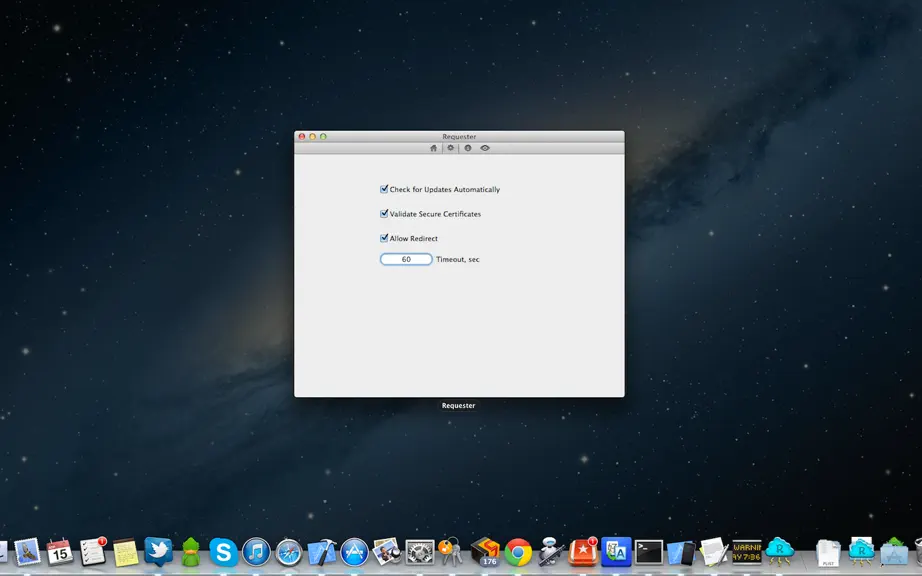Open the Requester cloud icon in dock
The height and width of the screenshot is (576, 922).
click(x=780, y=551)
